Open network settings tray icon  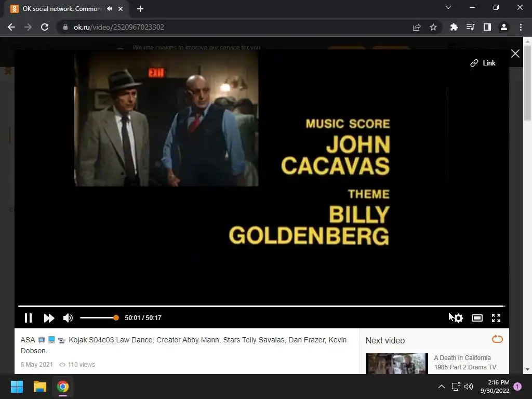[456, 387]
